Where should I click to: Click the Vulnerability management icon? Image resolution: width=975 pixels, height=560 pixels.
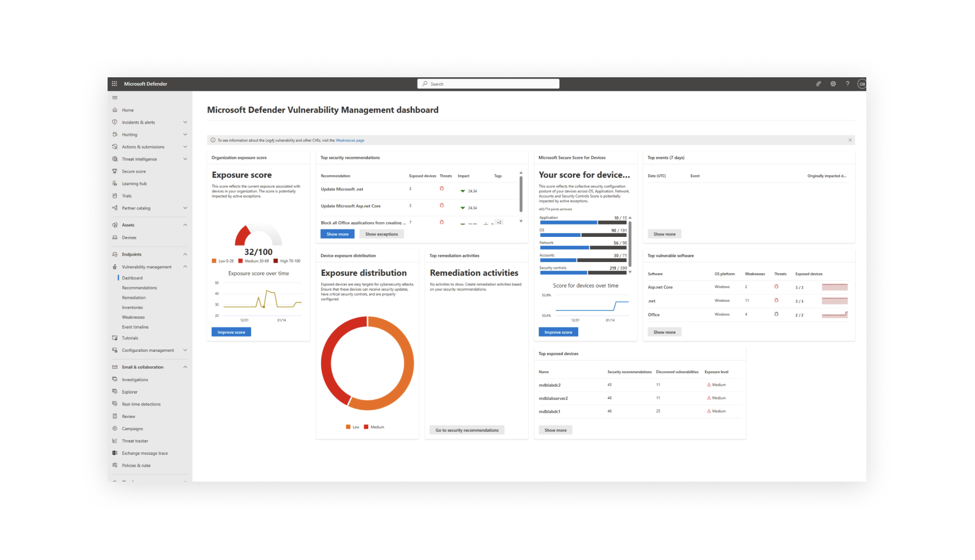click(x=115, y=267)
